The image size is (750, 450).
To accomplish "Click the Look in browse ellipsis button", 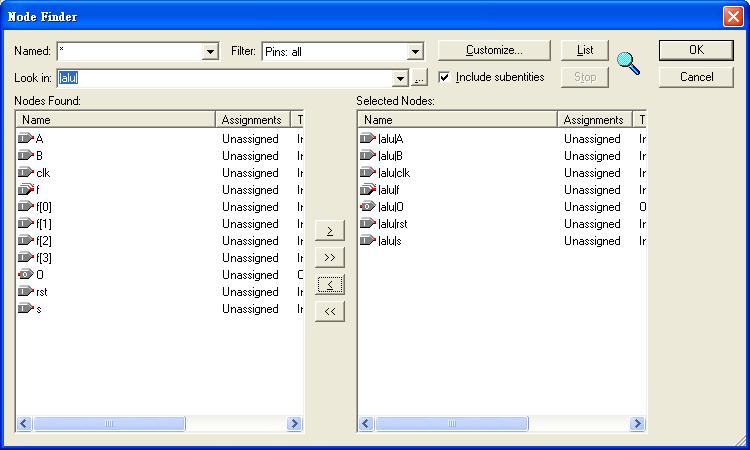I will click(x=420, y=78).
